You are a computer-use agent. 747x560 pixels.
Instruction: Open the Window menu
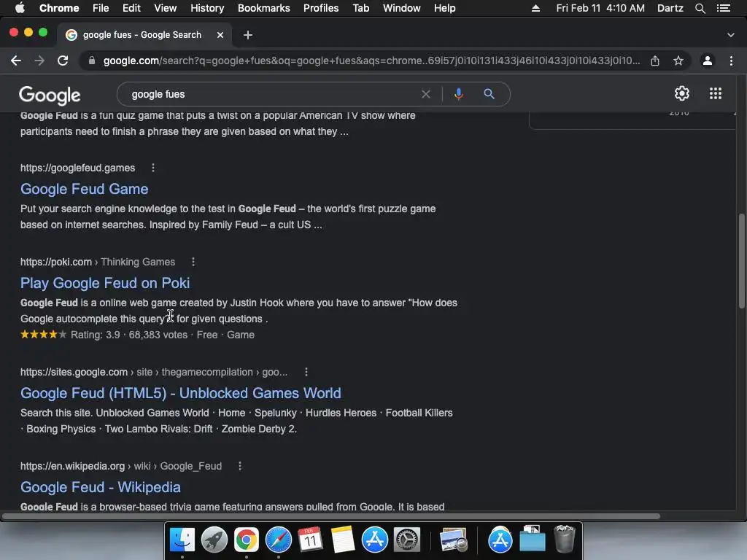(402, 8)
